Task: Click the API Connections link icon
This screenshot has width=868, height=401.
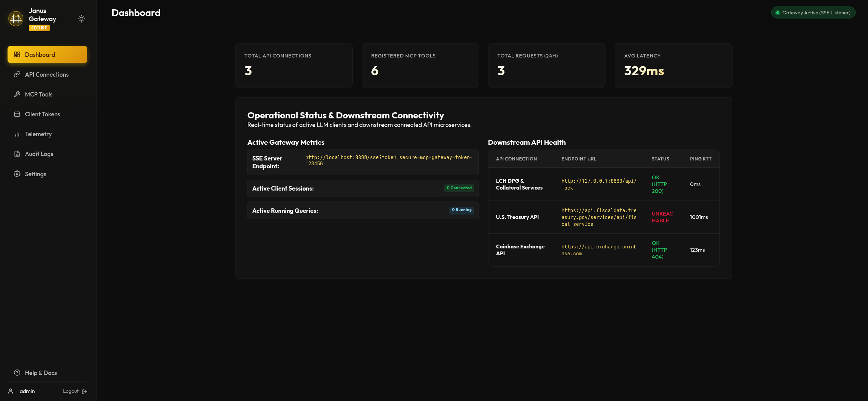Action: pyautogui.click(x=17, y=74)
